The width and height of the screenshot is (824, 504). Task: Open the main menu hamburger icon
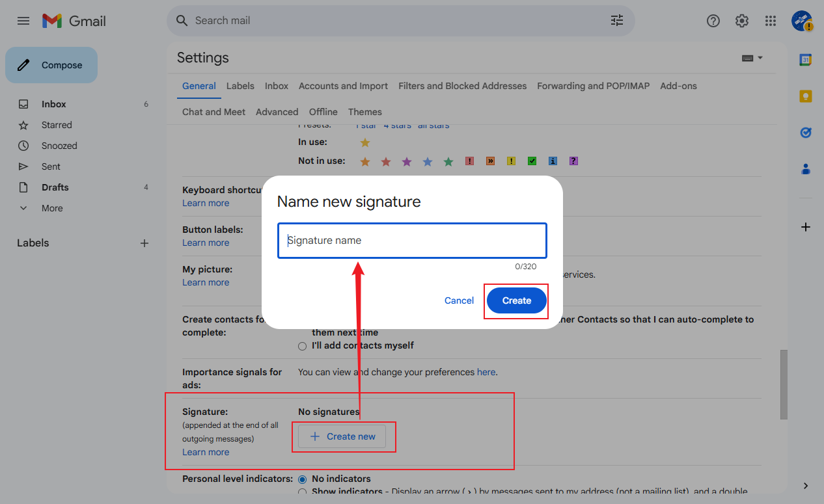pos(23,21)
